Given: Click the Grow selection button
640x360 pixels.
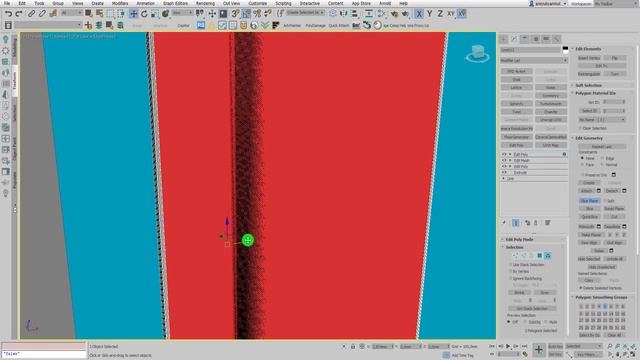Looking at the screenshot, I should point(544,293).
